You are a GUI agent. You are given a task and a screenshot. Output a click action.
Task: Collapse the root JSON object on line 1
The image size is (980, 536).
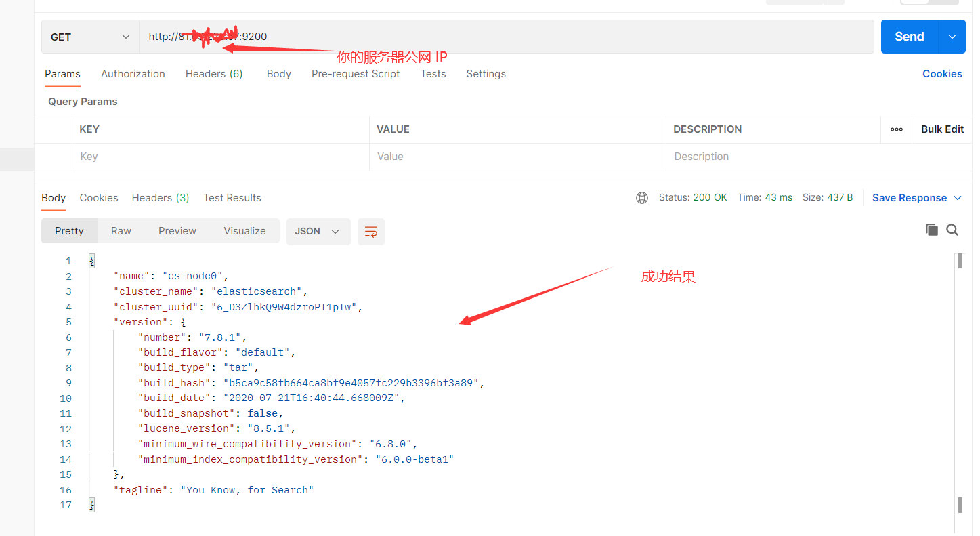(x=92, y=261)
